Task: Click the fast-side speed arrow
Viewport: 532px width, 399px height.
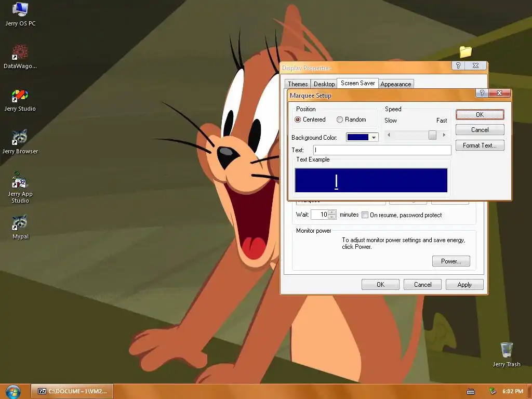Action: [444, 135]
